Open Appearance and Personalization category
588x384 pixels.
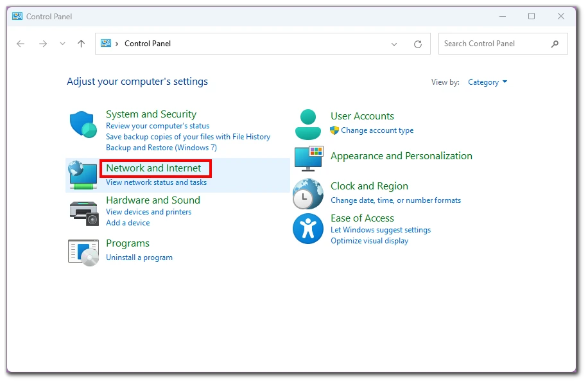pos(401,156)
